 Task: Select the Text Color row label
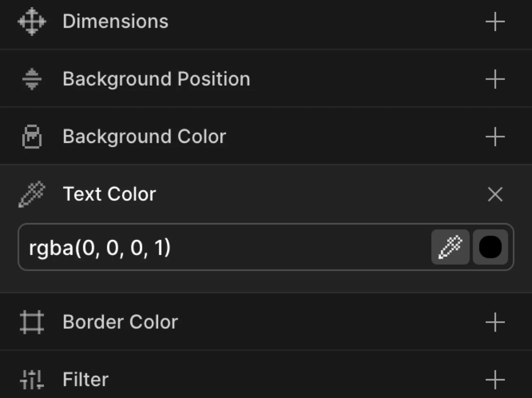point(110,194)
